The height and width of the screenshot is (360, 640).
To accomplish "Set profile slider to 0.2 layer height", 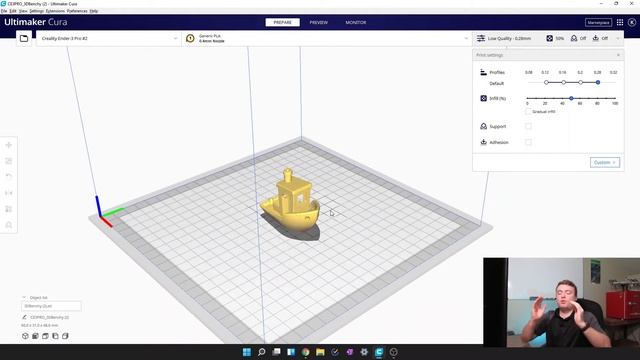I will [581, 82].
